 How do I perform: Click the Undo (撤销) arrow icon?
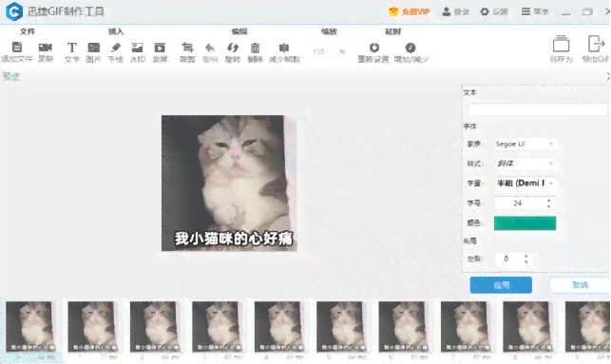coord(210,48)
